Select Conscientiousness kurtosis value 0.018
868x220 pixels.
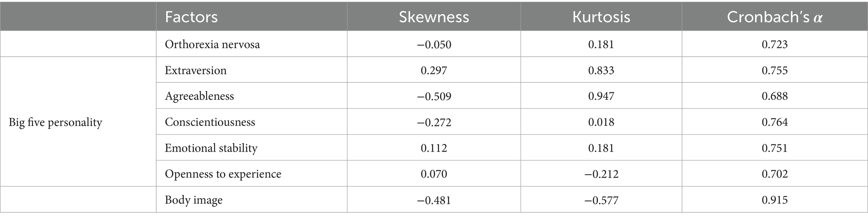[x=601, y=122]
